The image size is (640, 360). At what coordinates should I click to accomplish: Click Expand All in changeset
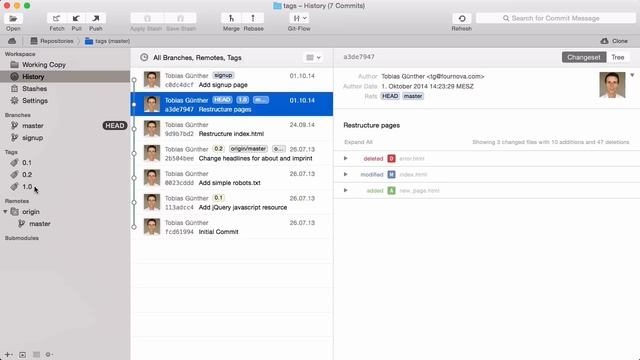[x=358, y=142]
